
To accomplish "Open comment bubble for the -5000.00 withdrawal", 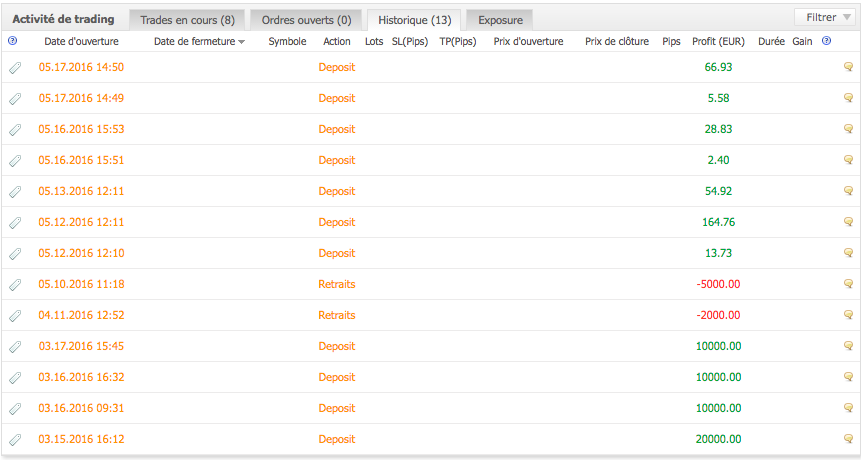I will tap(848, 285).
